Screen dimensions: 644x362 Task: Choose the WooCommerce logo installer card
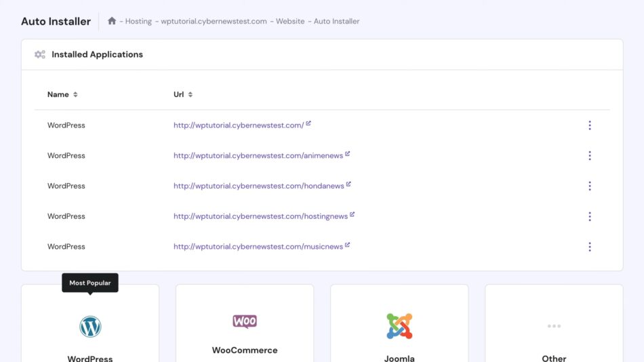tap(244, 321)
